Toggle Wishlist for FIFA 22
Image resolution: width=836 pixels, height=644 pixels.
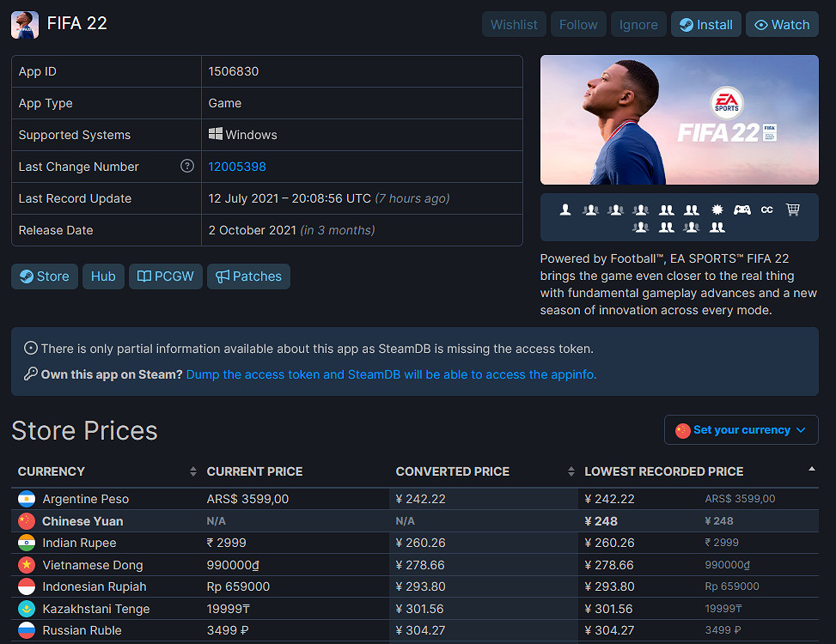(x=514, y=24)
